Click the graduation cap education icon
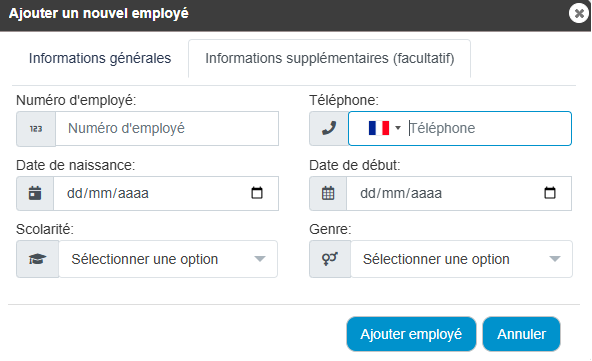 click(37, 259)
